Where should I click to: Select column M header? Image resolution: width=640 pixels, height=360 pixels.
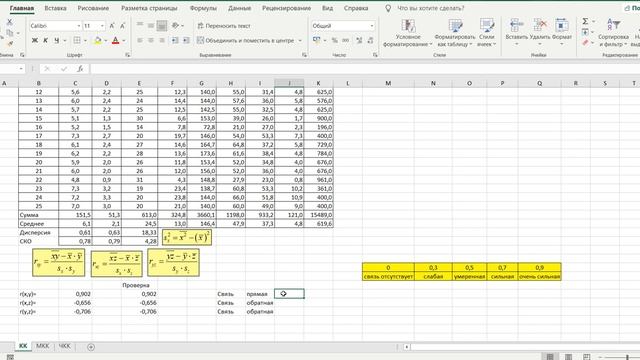click(388, 83)
